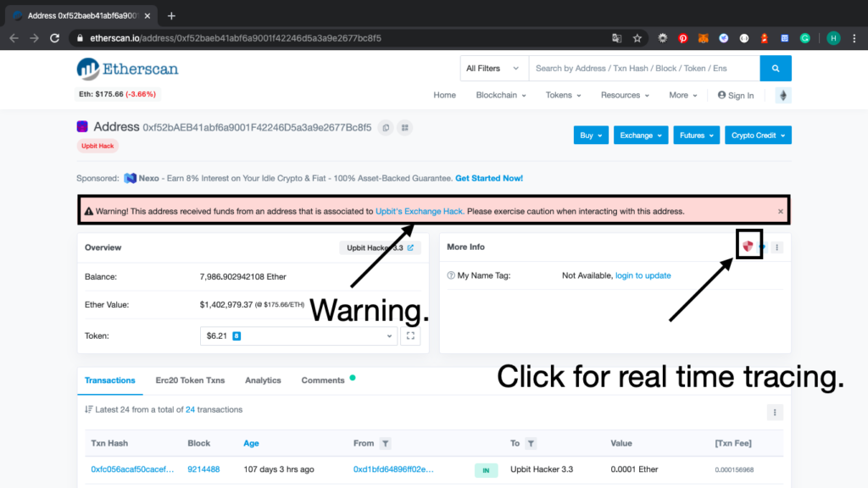Expand the Token $6.21 dropdown
The width and height of the screenshot is (868, 488).
click(299, 335)
